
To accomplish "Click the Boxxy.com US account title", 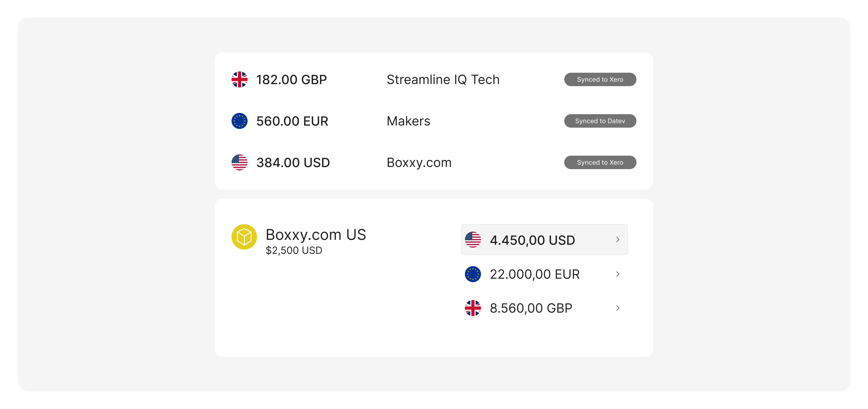I will tap(316, 235).
